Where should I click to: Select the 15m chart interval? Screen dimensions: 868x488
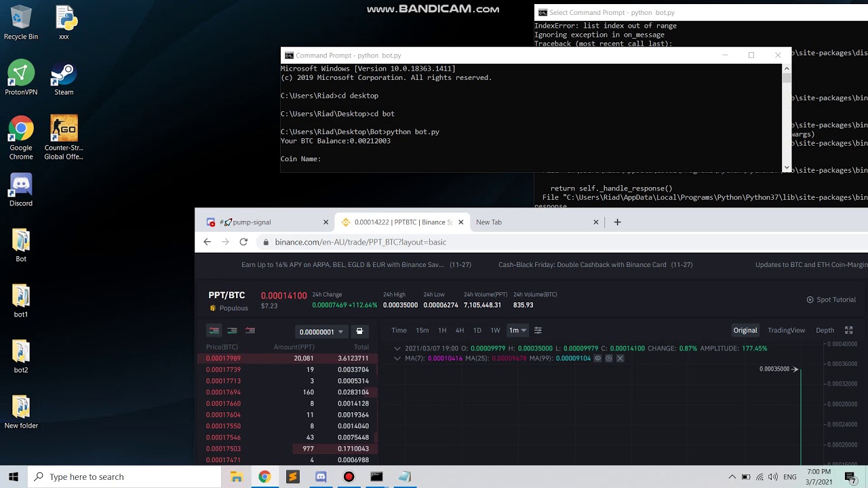click(422, 331)
